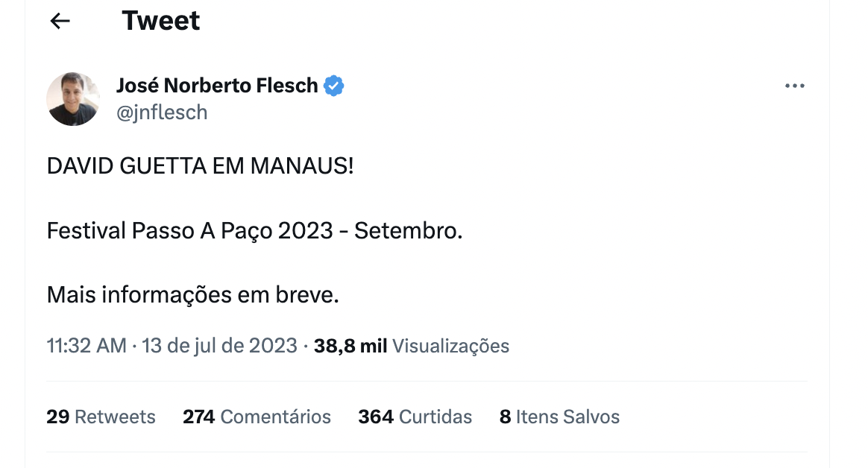This screenshot has height=468, width=868.
Task: Click the @jnflesch handle
Action: point(162,113)
